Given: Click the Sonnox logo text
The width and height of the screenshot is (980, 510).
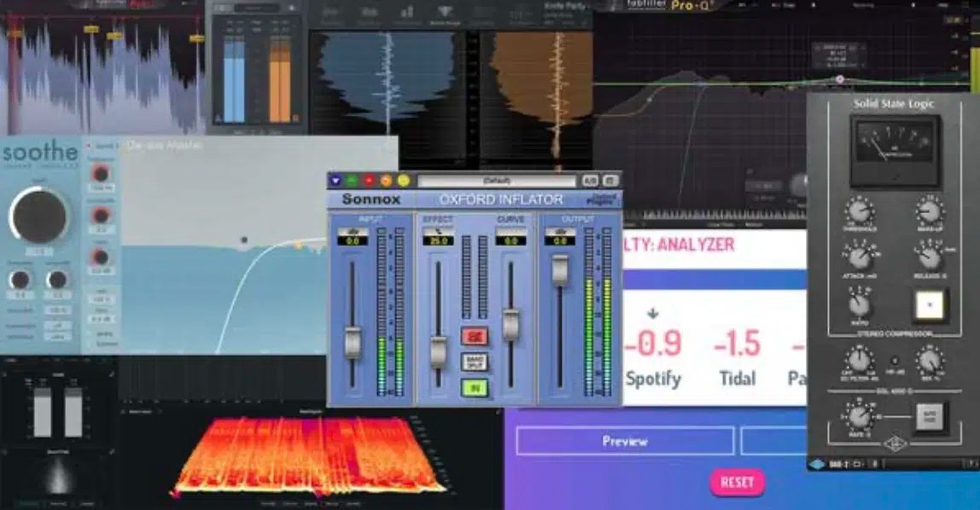Looking at the screenshot, I should click(371, 200).
